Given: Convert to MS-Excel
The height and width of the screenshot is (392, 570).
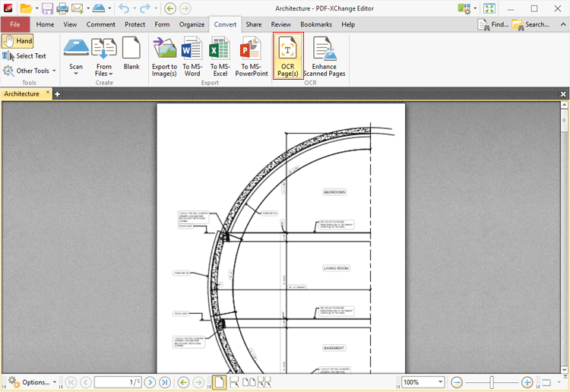Looking at the screenshot, I should pos(220,56).
